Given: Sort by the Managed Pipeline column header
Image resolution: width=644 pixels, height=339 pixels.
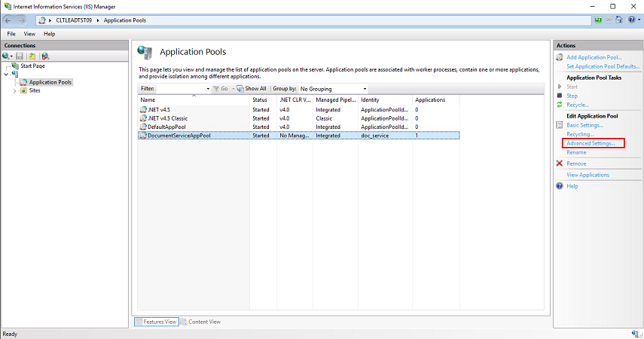Looking at the screenshot, I should (335, 100).
